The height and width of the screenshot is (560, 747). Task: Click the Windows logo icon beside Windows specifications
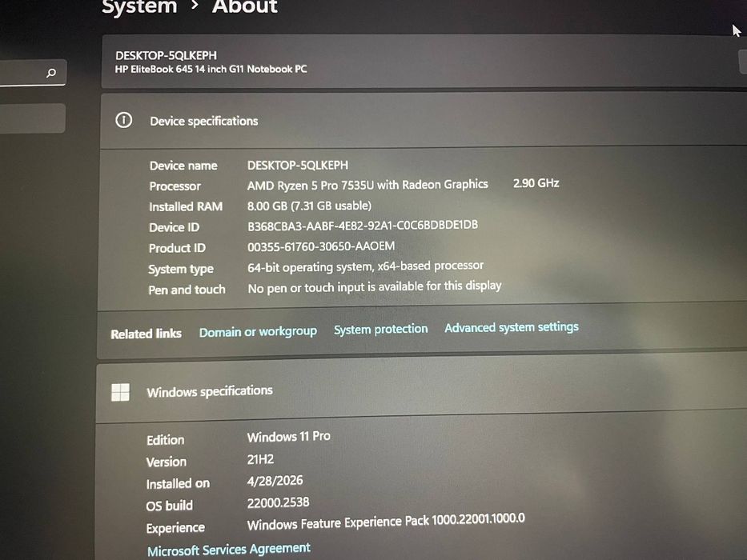pyautogui.click(x=120, y=392)
